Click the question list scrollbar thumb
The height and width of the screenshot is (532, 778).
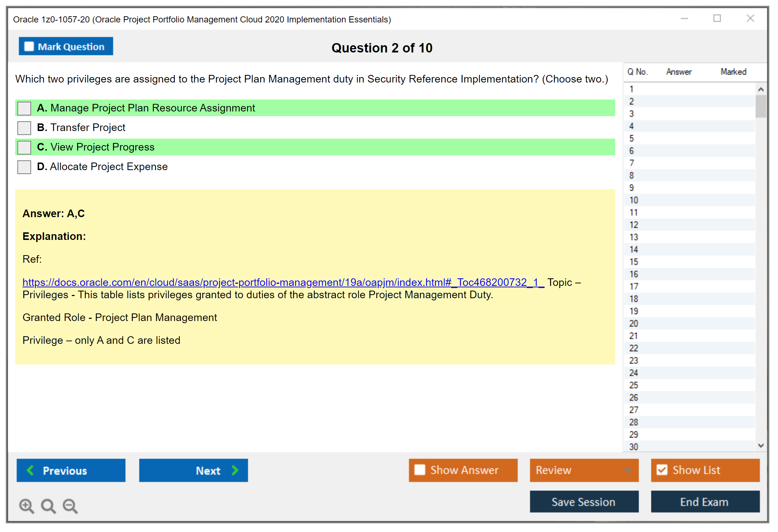point(761,106)
